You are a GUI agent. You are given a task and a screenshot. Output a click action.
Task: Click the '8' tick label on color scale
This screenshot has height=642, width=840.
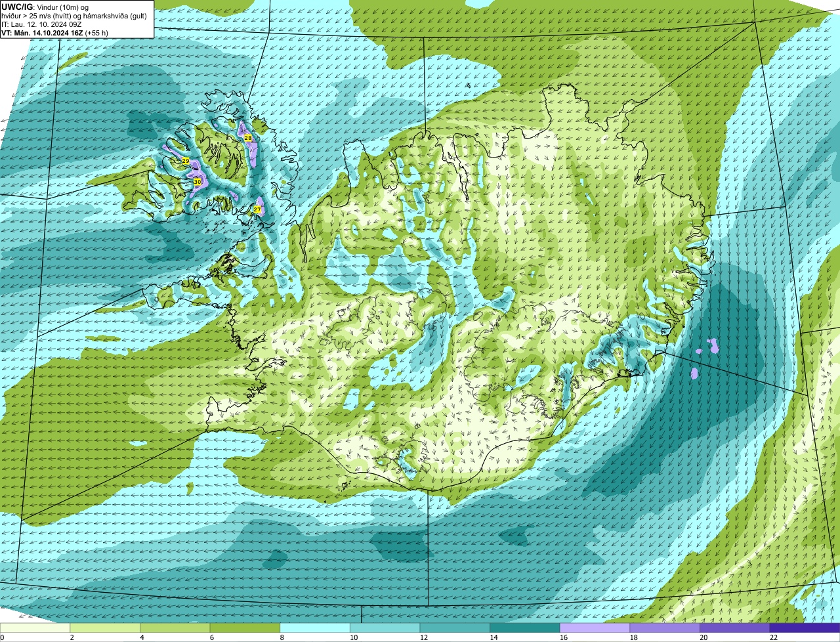click(x=282, y=637)
